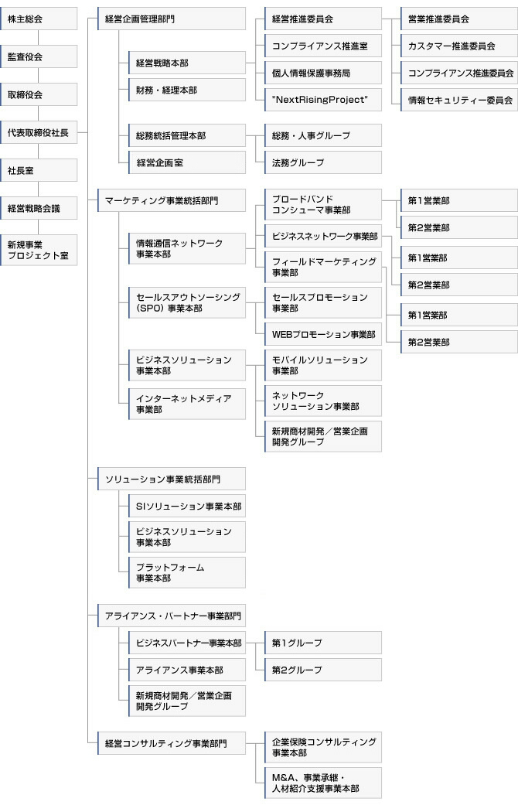Click the カスタマー推進委員会 box
The image size is (518, 812).
(458, 46)
